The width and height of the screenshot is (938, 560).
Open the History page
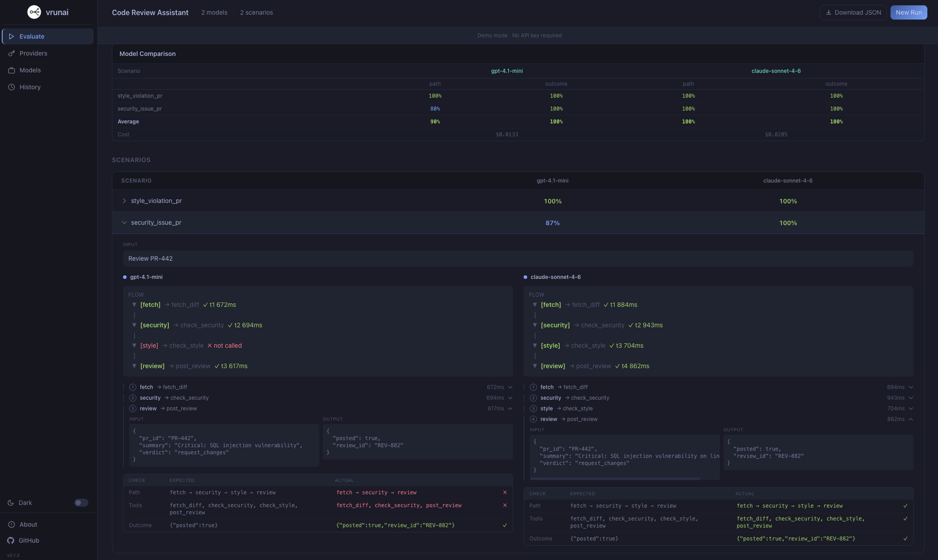tap(48, 87)
